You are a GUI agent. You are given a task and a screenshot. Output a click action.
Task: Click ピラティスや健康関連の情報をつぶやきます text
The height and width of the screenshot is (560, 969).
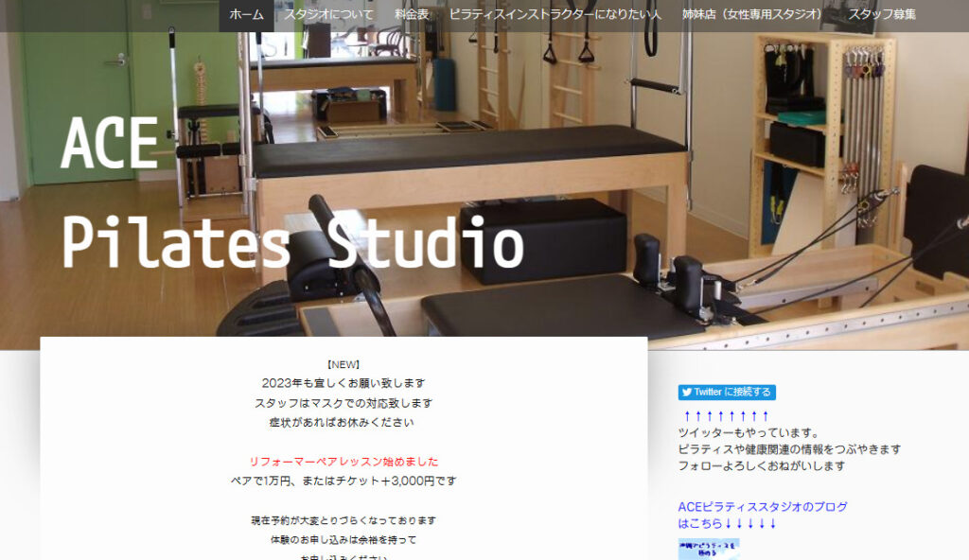point(789,449)
